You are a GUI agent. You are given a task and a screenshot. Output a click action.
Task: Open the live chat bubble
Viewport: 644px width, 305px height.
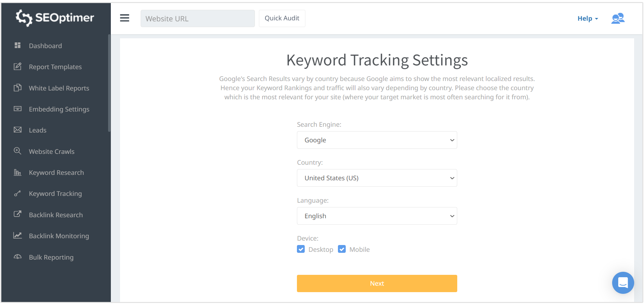[623, 283]
